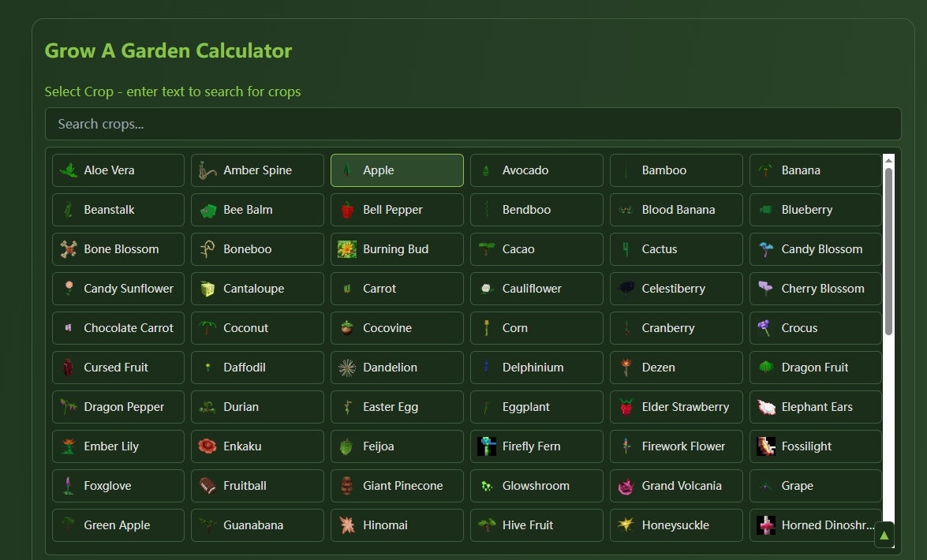This screenshot has width=927, height=560.
Task: Select the Blood Banana crop
Action: click(x=675, y=209)
